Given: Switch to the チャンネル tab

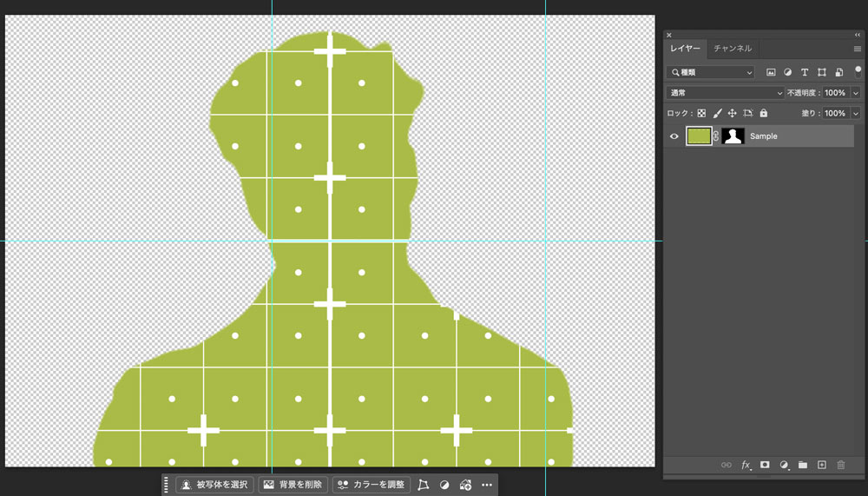Looking at the screenshot, I should click(x=733, y=49).
